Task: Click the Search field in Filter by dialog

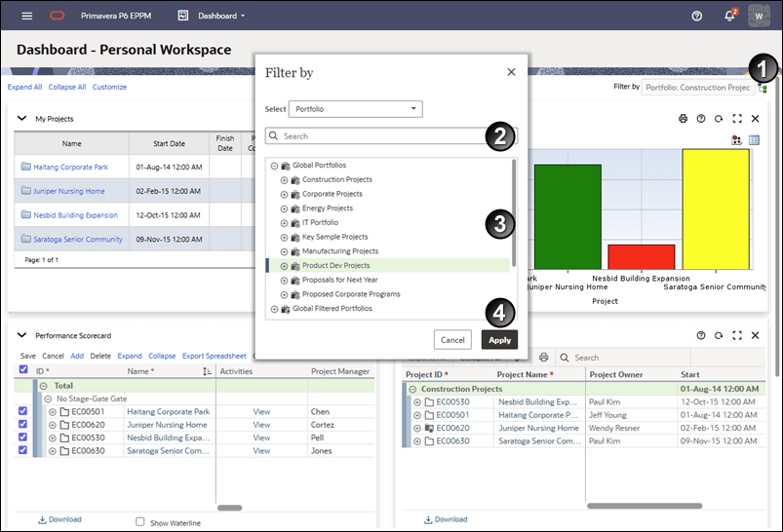Action: [x=392, y=135]
